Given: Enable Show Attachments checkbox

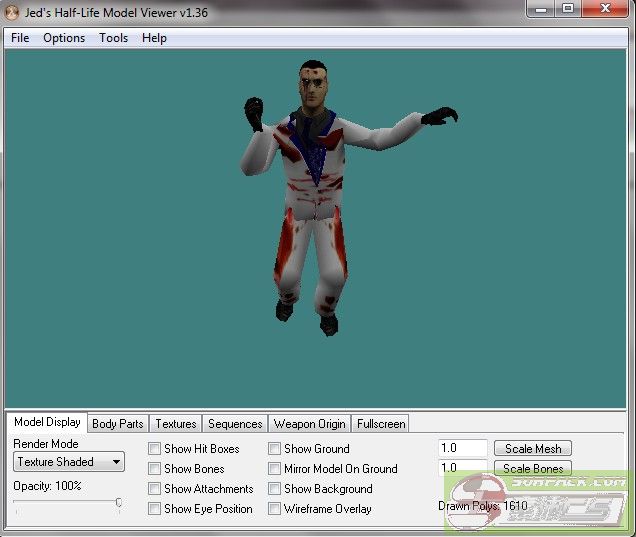Looking at the screenshot, I should pos(154,488).
